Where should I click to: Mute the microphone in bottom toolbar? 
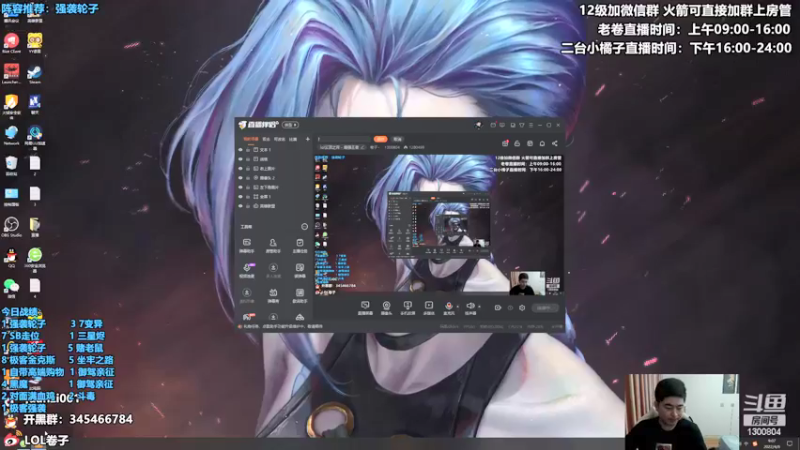449,308
